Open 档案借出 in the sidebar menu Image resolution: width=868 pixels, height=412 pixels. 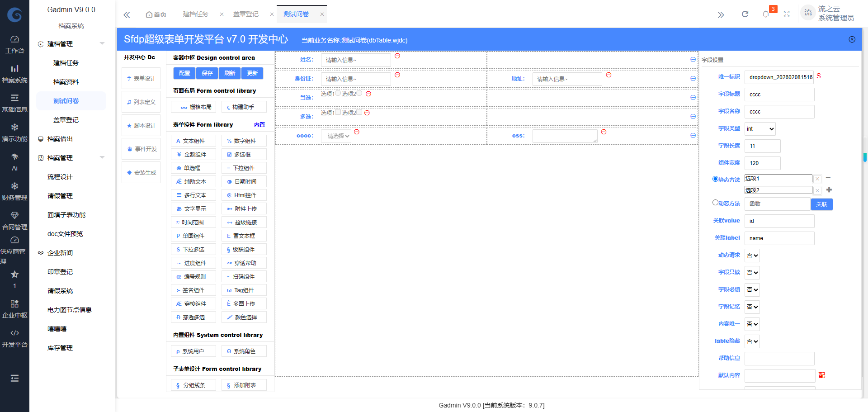[x=60, y=139]
